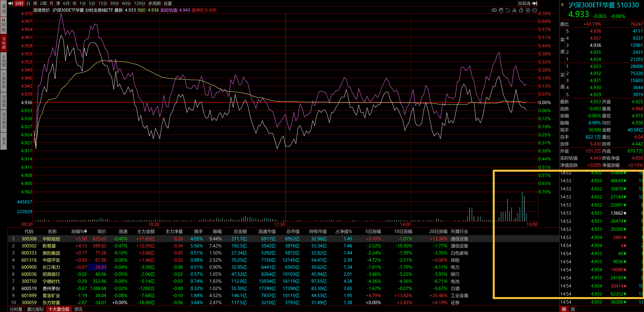Toggle the padlock lock icon
The height and width of the screenshot is (312, 644).
click(x=521, y=10)
